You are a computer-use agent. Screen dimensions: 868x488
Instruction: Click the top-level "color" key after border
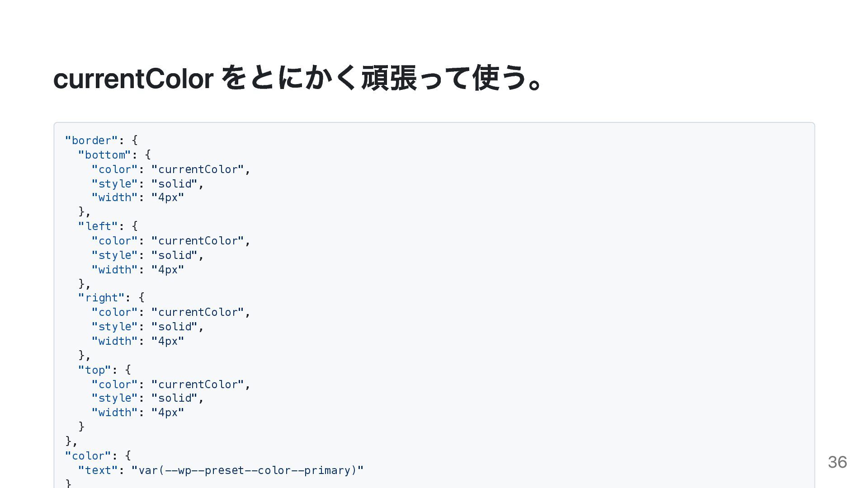(x=88, y=456)
